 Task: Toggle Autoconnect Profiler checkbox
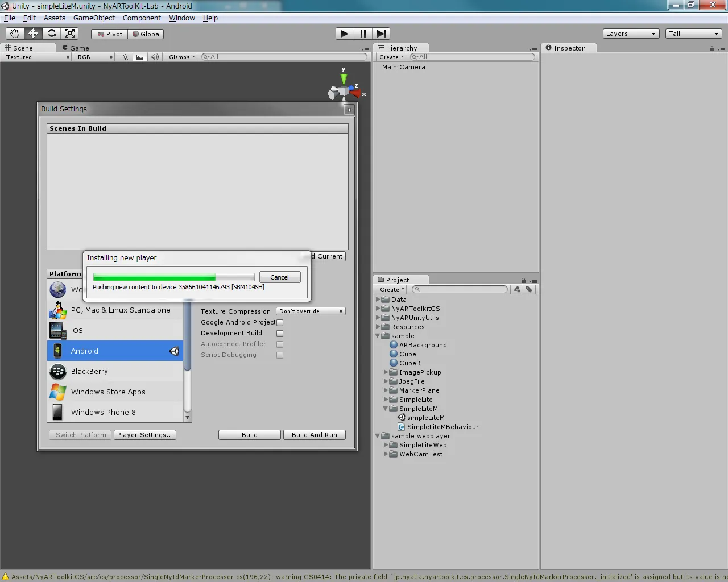click(280, 344)
